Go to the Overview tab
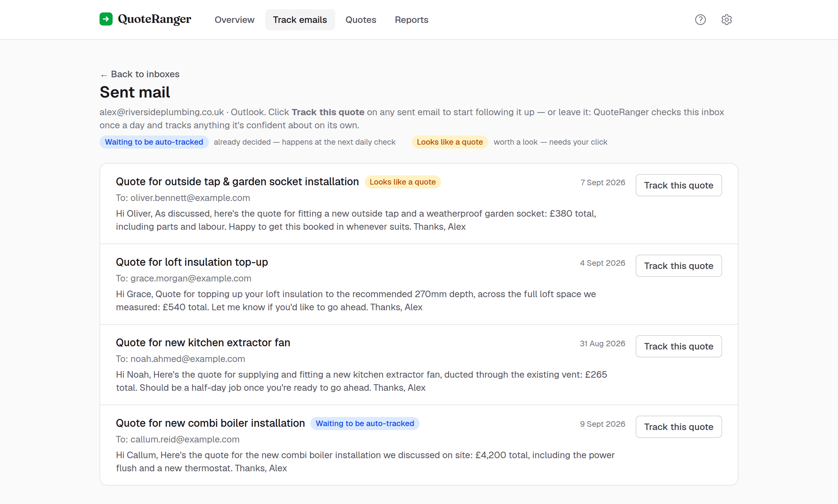 point(234,20)
